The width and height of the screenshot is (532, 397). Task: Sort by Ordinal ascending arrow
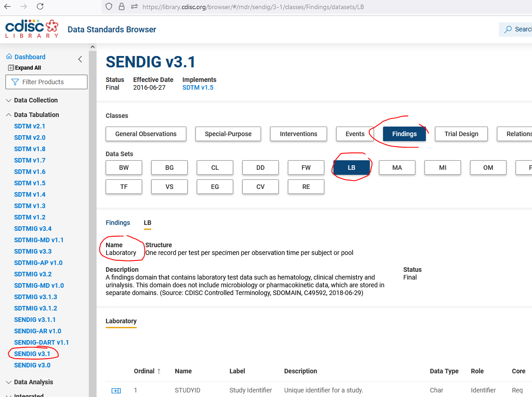(x=159, y=371)
